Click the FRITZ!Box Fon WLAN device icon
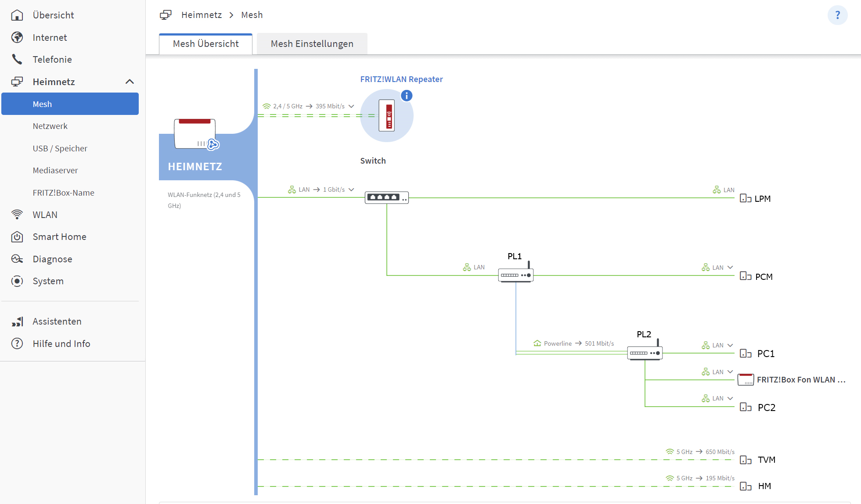 click(x=746, y=379)
